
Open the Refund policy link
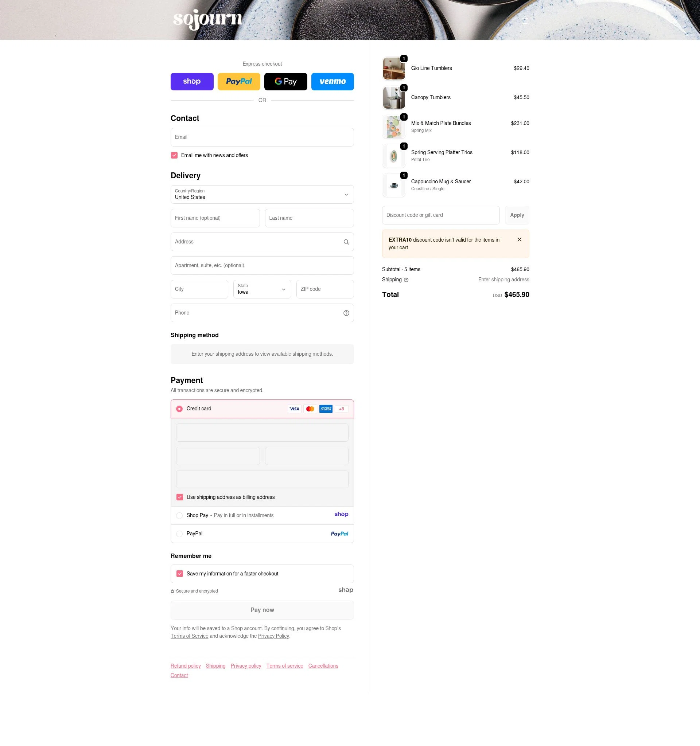click(x=186, y=666)
